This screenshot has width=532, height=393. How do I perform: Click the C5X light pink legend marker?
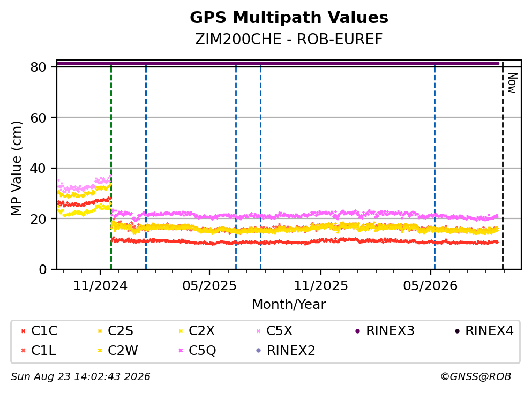259,331
